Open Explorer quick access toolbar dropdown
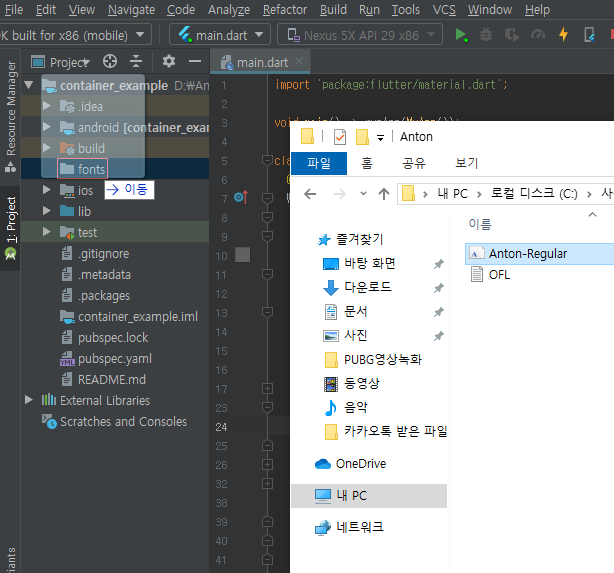Image resolution: width=614 pixels, height=573 pixels. coord(380,137)
